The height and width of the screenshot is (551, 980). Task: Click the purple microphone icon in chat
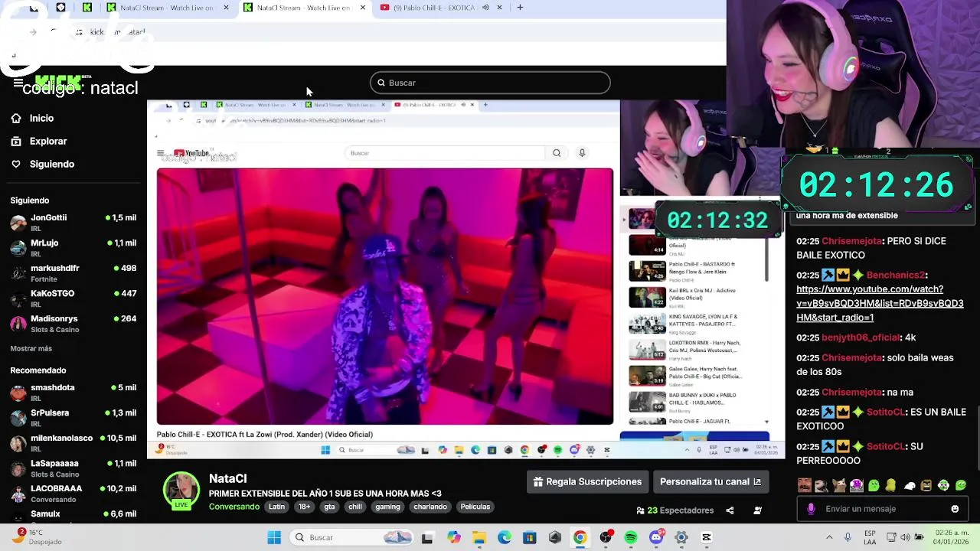pos(811,509)
